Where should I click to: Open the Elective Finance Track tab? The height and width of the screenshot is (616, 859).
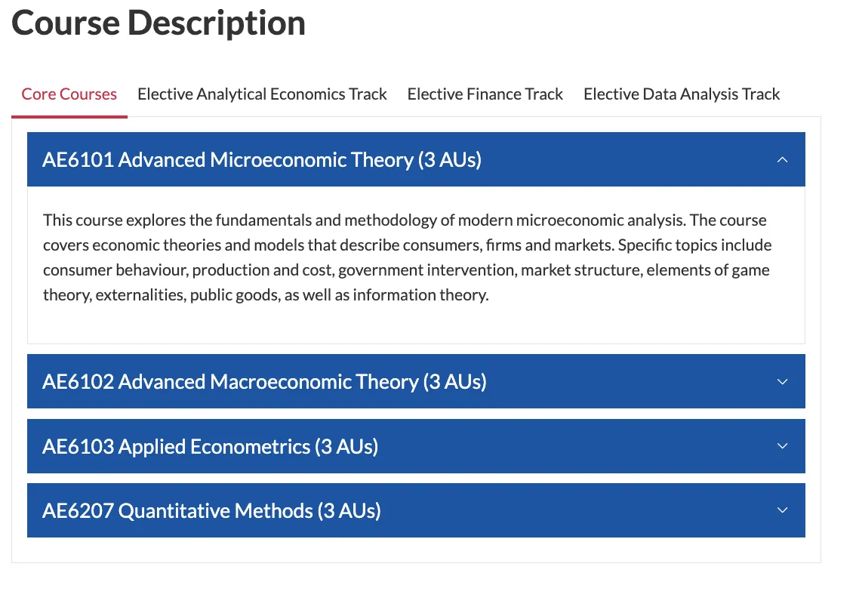(x=485, y=94)
